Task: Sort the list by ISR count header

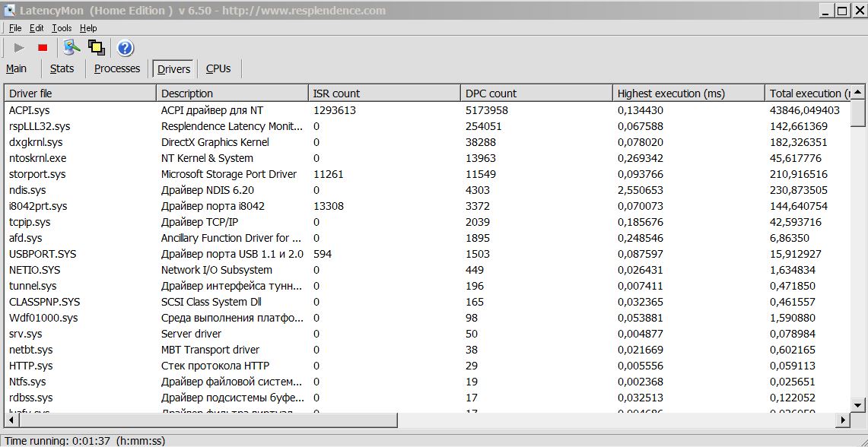Action: [384, 94]
